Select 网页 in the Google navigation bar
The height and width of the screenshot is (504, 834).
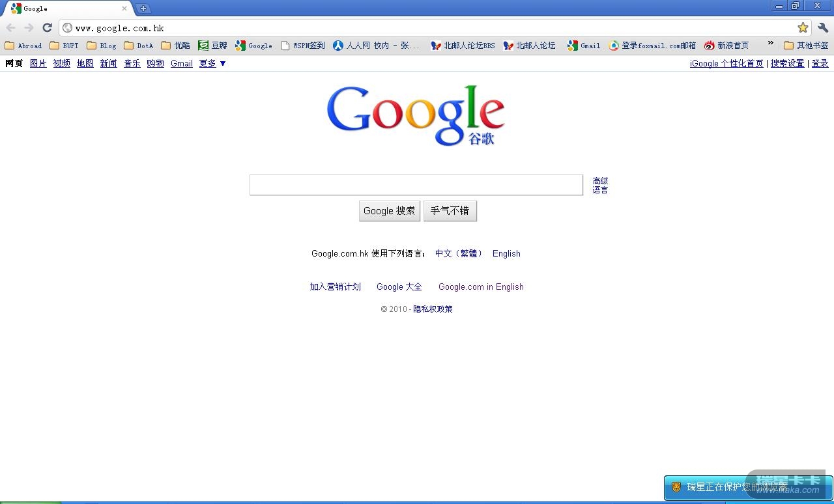(14, 63)
